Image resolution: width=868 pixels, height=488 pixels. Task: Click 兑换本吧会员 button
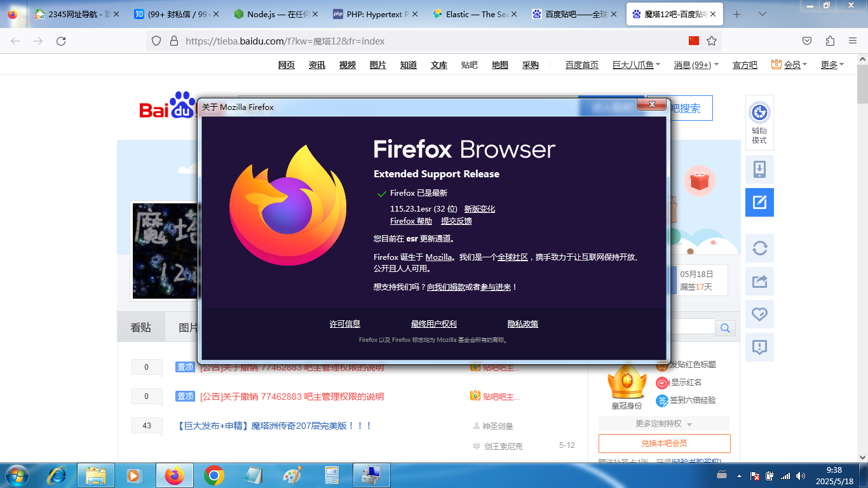click(664, 444)
